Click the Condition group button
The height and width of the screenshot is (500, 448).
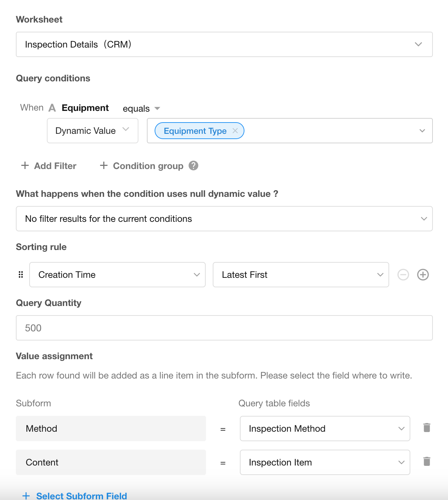tap(142, 166)
